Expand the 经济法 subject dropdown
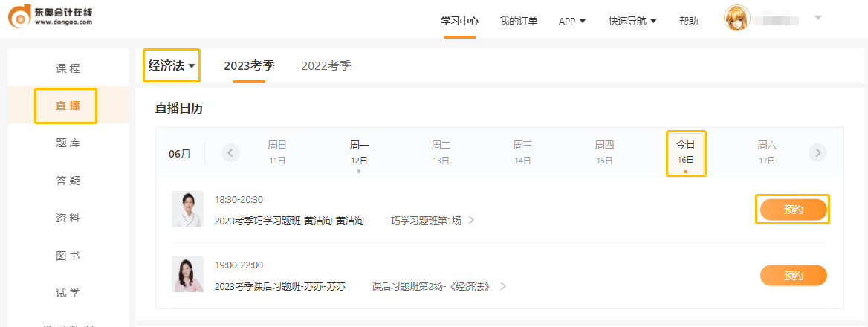The width and height of the screenshot is (868, 327). 172,65
